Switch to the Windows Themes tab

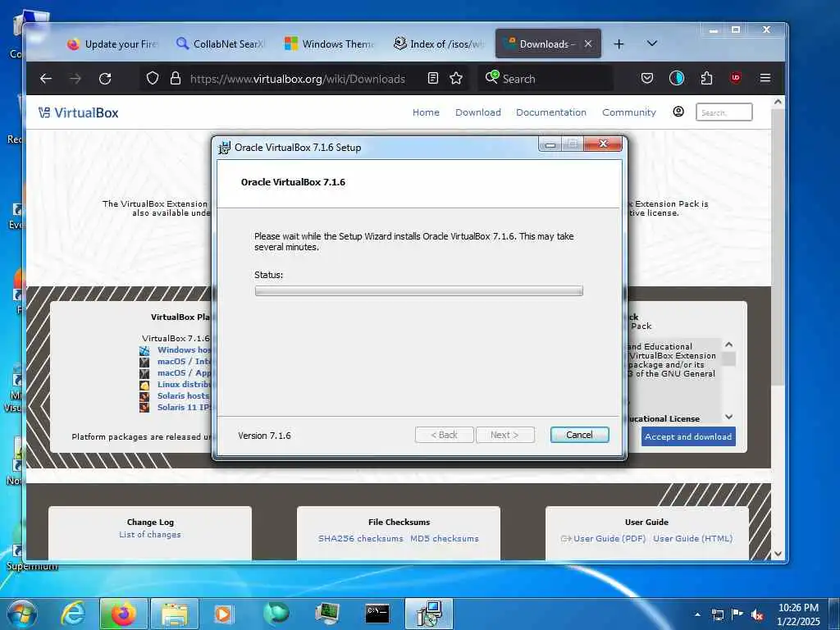click(329, 44)
